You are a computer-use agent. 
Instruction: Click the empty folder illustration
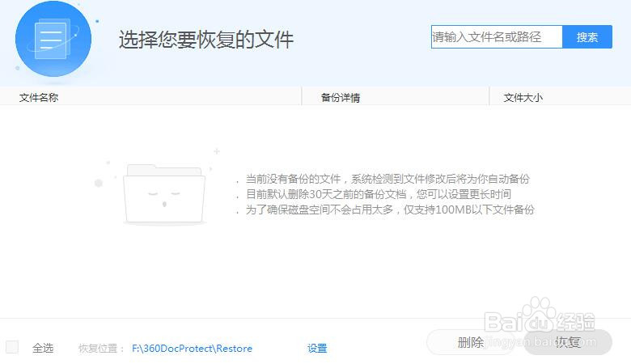tap(164, 194)
